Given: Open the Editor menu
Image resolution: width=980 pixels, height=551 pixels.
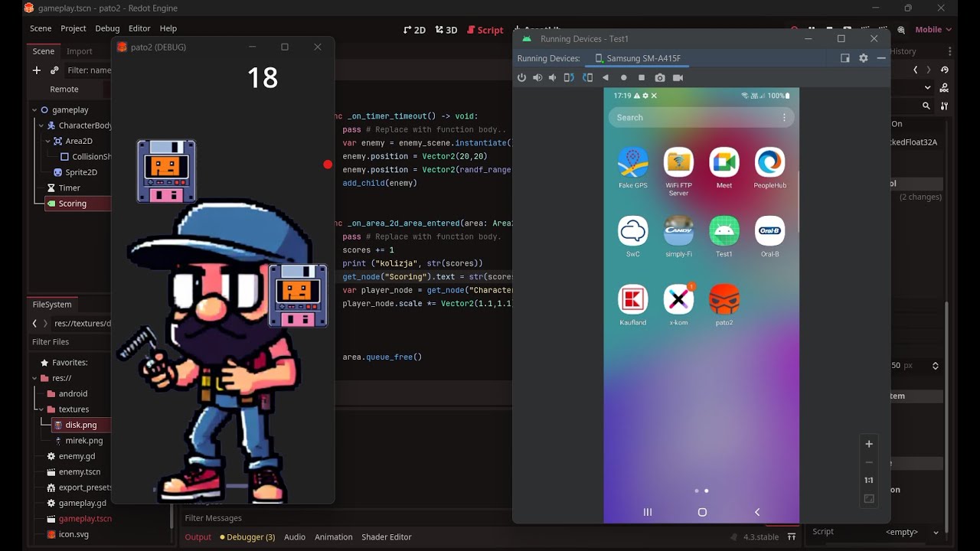Looking at the screenshot, I should pos(139,28).
